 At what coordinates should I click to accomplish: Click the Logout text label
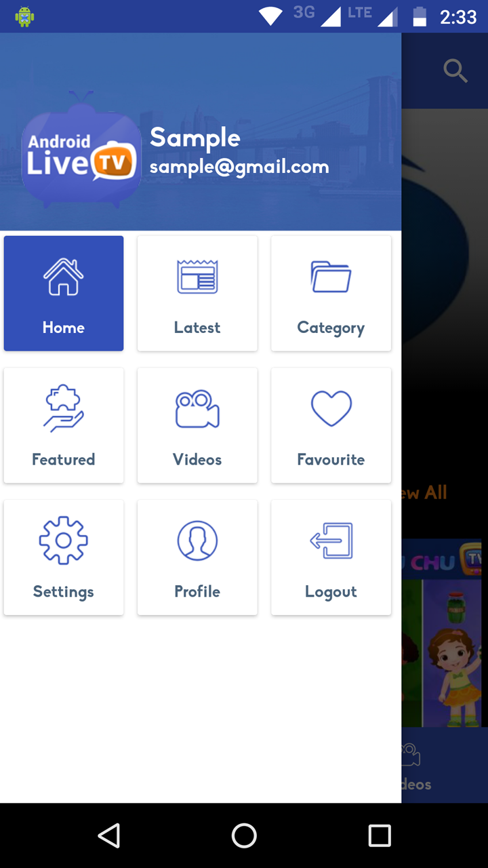[331, 592]
